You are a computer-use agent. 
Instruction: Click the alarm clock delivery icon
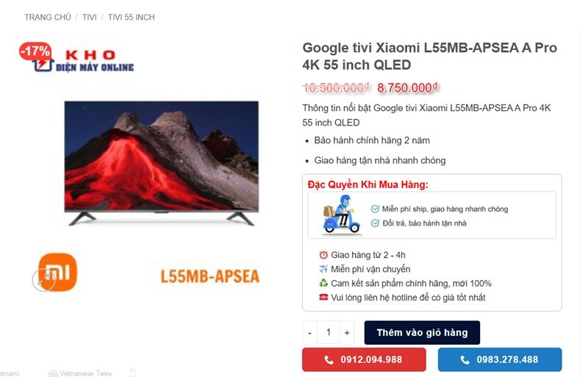pos(323,255)
